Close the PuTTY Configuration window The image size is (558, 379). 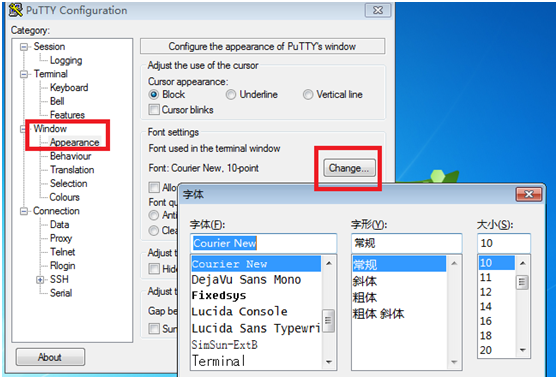(378, 10)
